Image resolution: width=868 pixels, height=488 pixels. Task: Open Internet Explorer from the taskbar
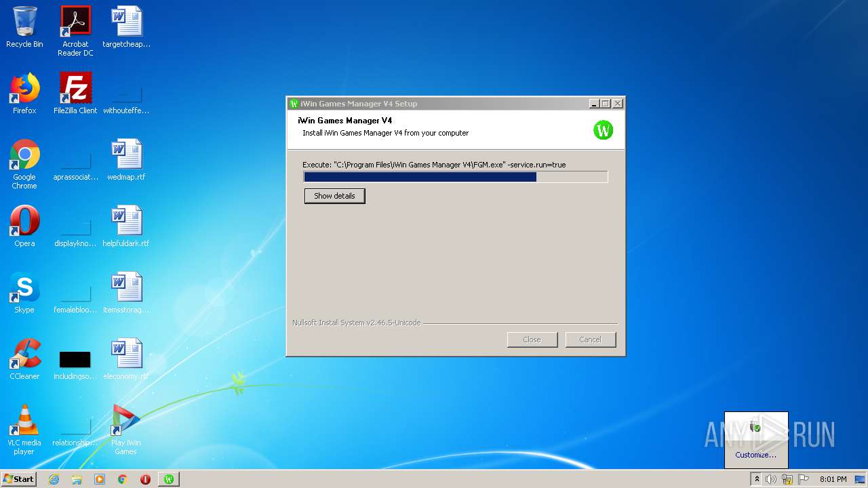(54, 479)
